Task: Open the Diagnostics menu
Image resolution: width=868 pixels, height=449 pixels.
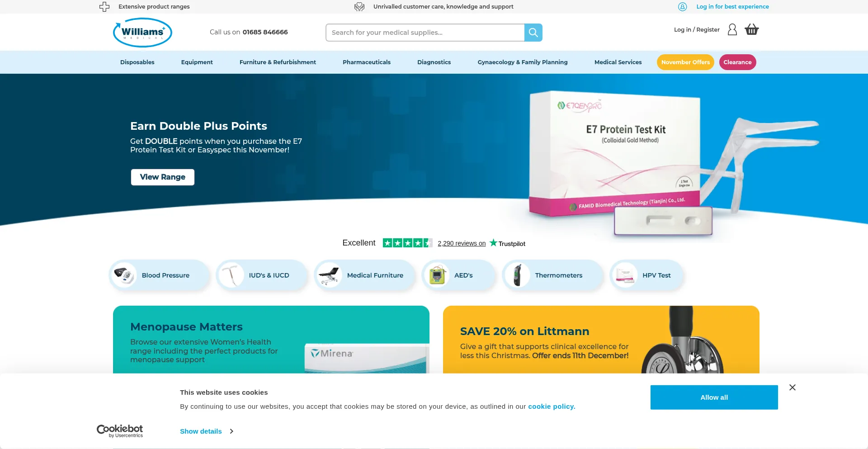Action: 434,62
